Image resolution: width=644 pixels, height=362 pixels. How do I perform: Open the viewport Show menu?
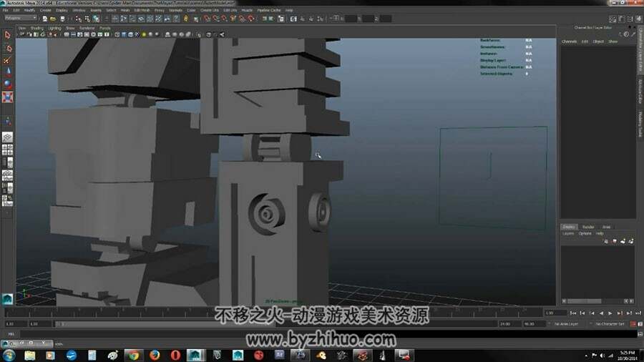point(70,29)
